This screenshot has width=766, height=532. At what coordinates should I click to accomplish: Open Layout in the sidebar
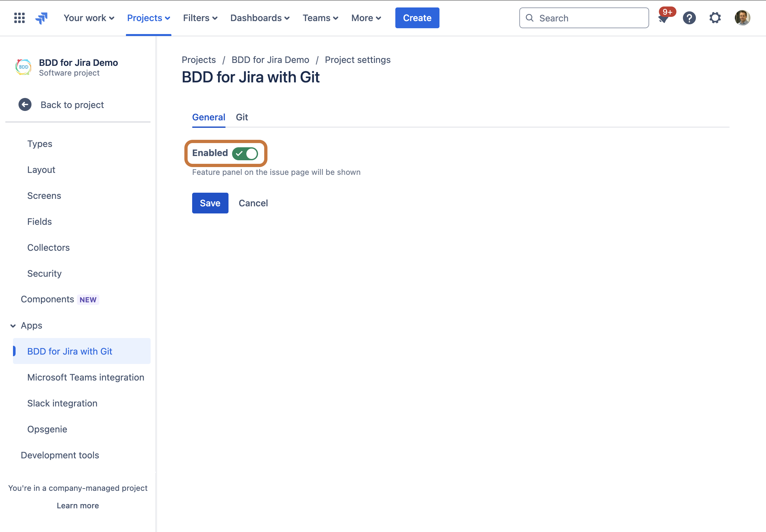pyautogui.click(x=41, y=170)
